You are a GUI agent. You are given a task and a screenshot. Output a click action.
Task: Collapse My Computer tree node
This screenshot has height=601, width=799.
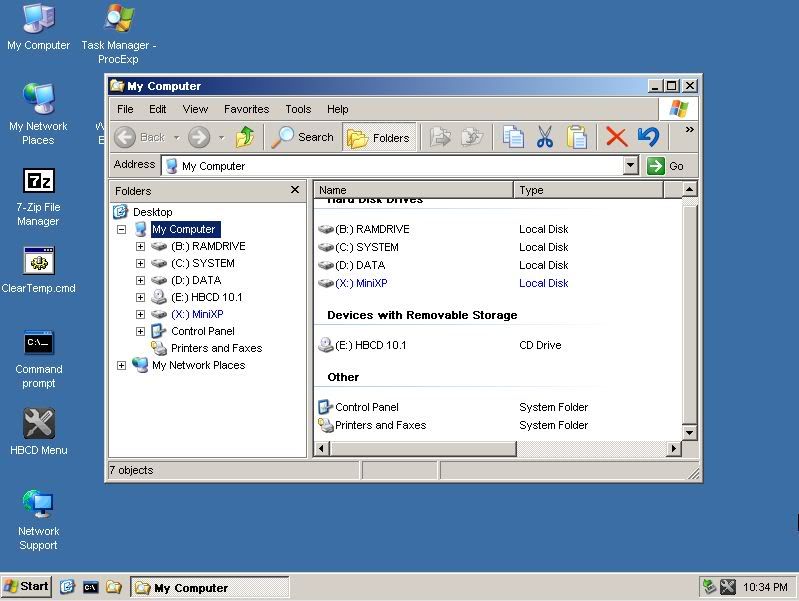pos(121,229)
